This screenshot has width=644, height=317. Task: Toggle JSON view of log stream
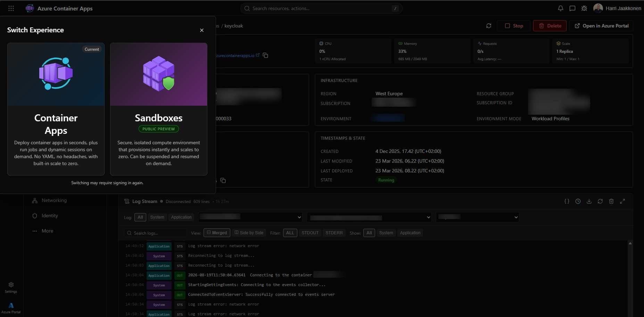[x=567, y=201]
